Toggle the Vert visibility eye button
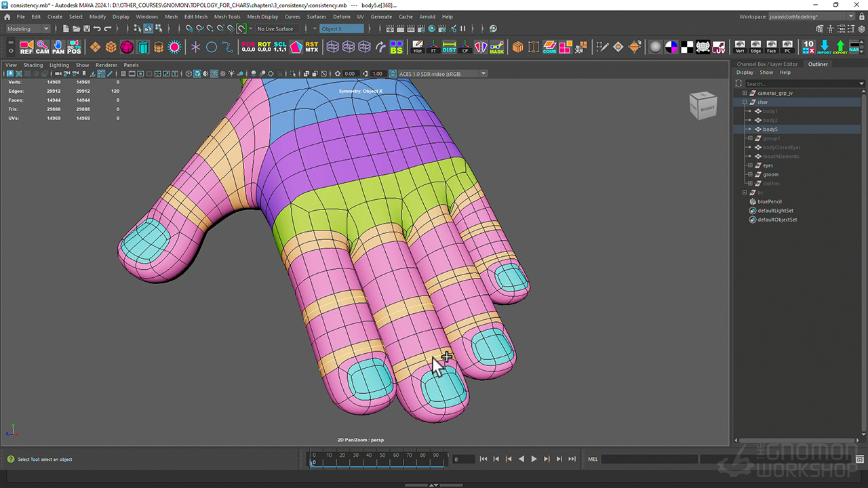The image size is (868, 488). 740,47
